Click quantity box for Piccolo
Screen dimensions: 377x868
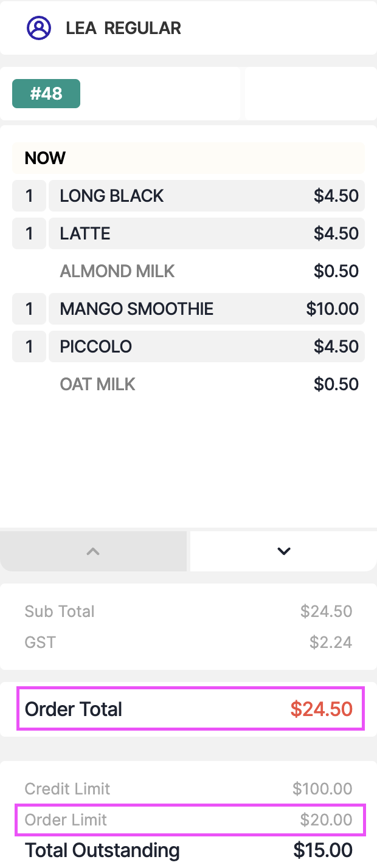[29, 346]
